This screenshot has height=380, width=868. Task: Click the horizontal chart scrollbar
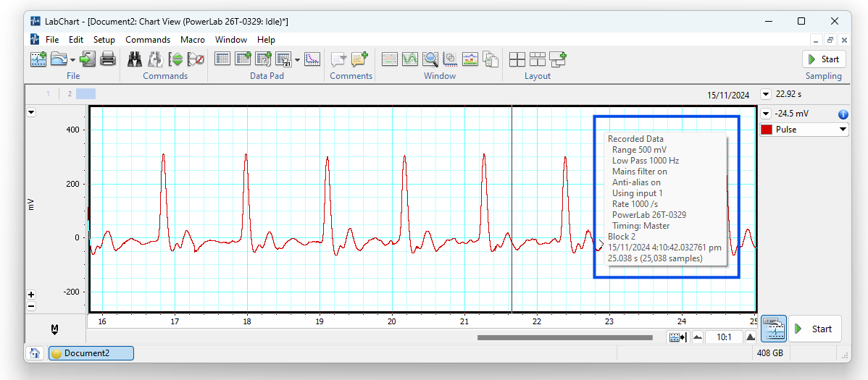click(564, 337)
